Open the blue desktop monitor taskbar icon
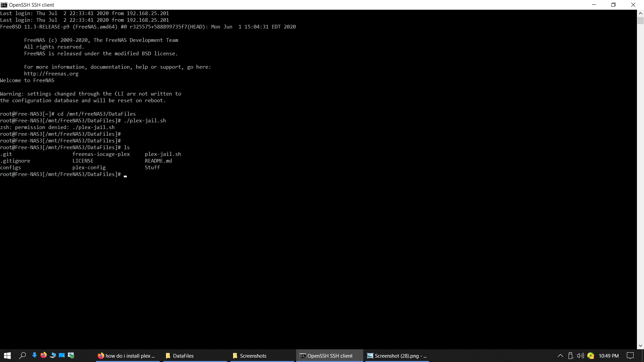The width and height of the screenshot is (644, 362). (62, 355)
